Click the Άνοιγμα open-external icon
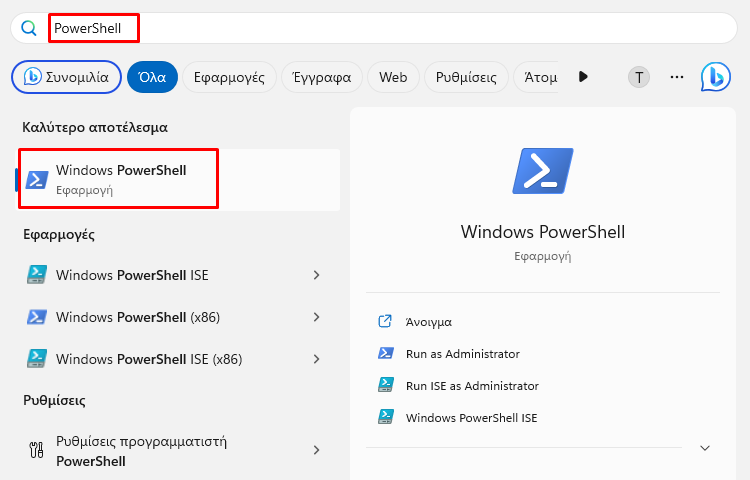This screenshot has width=750, height=480. (x=385, y=321)
